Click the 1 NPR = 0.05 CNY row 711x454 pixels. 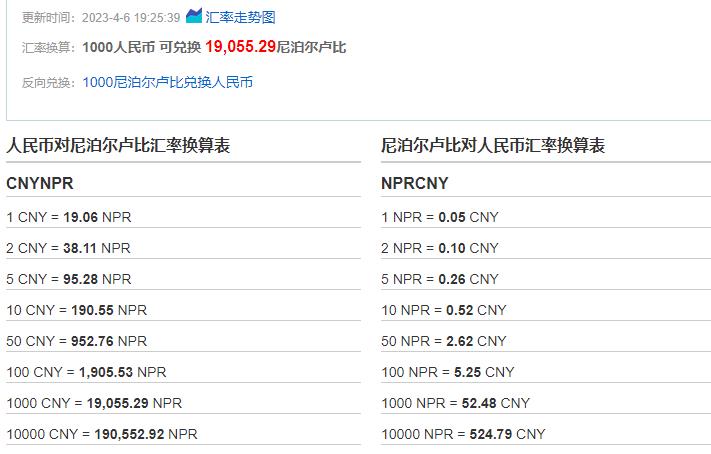coord(440,217)
